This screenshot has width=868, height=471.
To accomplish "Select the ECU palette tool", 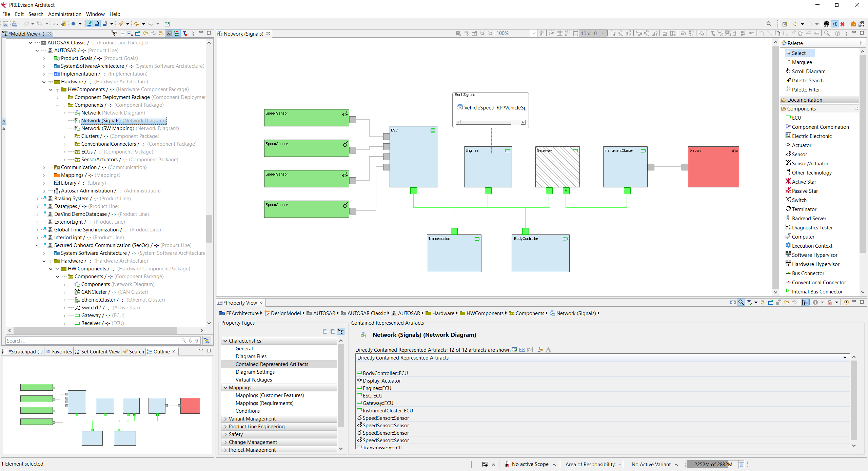I will [x=793, y=118].
